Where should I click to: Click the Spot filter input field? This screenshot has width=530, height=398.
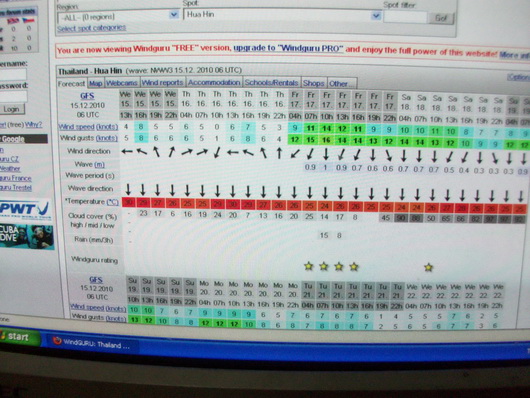pos(405,17)
